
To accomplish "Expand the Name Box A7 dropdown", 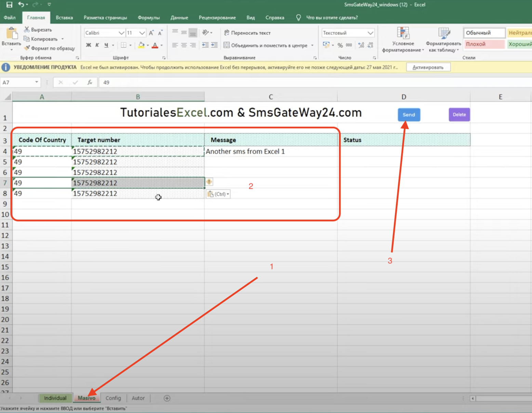I will [x=36, y=82].
